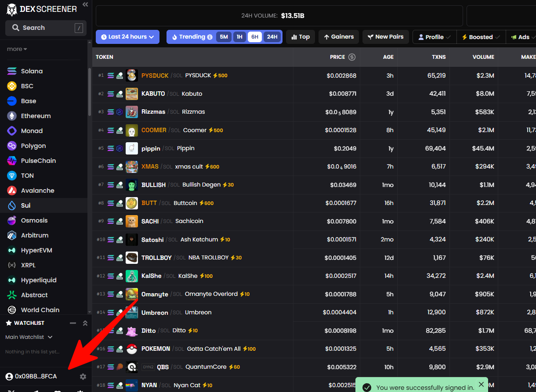Open the Last 24 hours dropdown
536x392 pixels.
(127, 37)
